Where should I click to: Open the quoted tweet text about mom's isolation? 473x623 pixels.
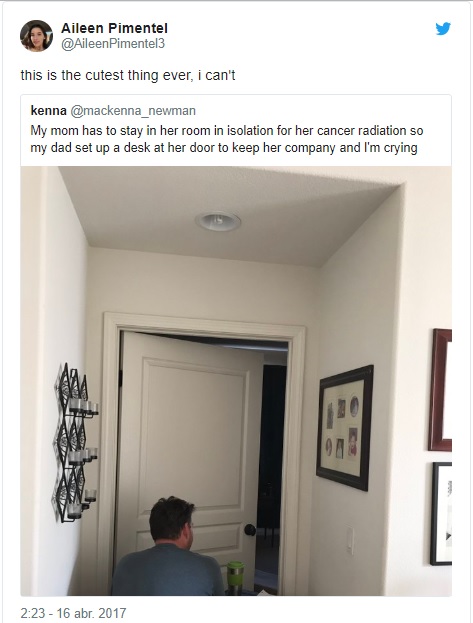(x=227, y=139)
